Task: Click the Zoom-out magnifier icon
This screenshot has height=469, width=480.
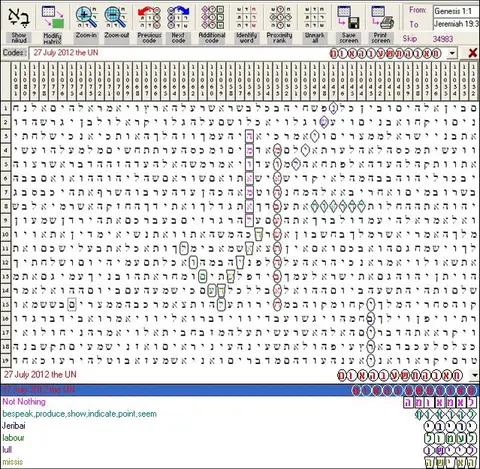Action: point(115,17)
